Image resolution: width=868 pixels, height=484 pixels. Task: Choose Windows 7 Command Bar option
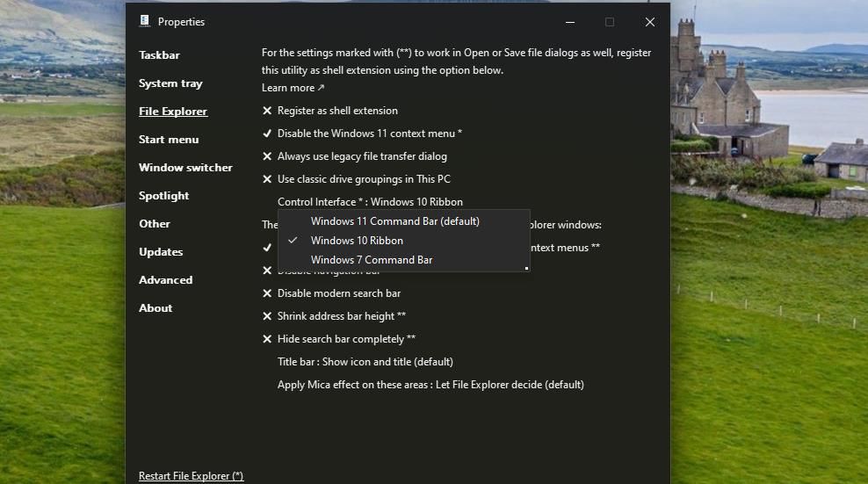(x=371, y=260)
